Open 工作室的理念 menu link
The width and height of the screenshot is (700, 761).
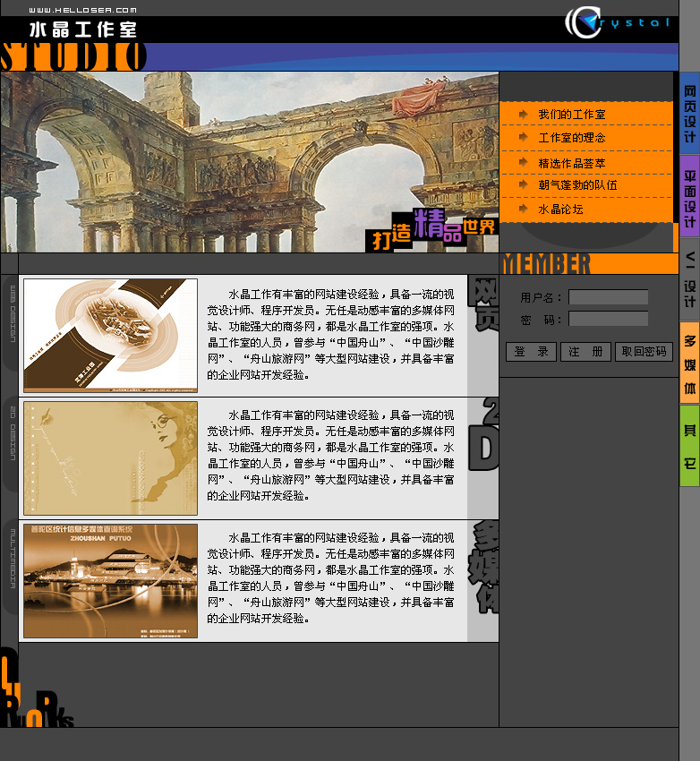(571, 138)
